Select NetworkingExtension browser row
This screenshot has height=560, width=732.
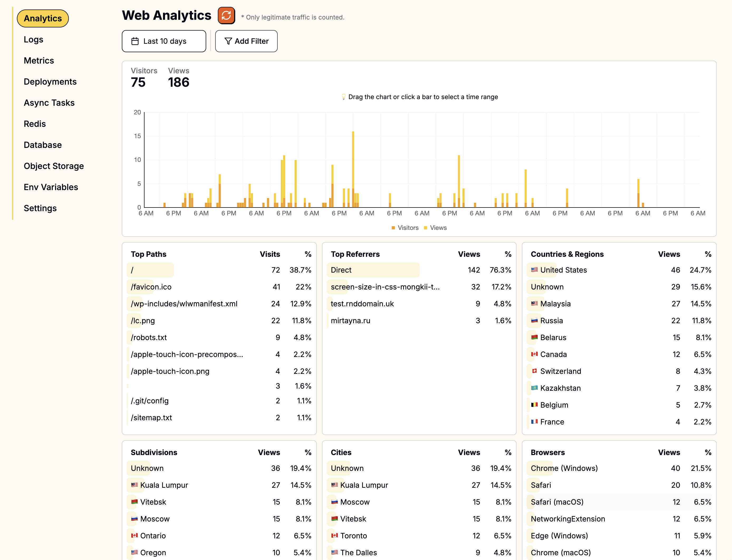tap(619, 519)
